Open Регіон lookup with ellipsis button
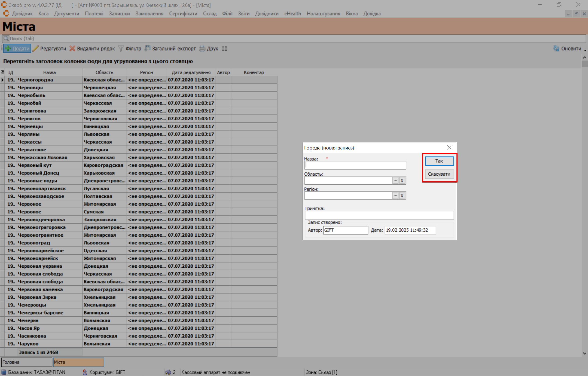Image resolution: width=588 pixels, height=376 pixels. [395, 195]
